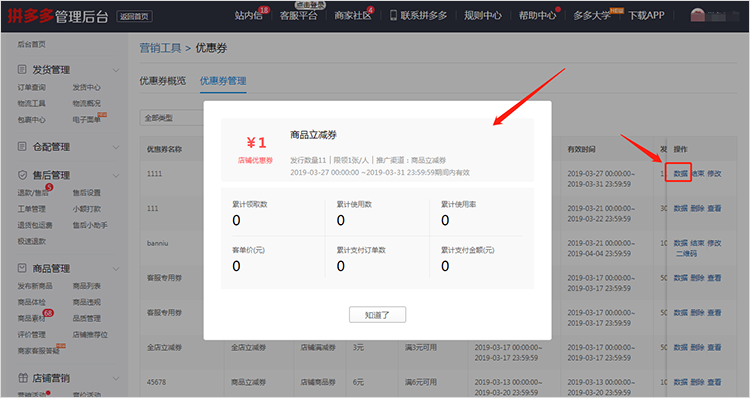This screenshot has width=750, height=398.
Task: Click the 仓配管理 sidebar section icon
Action: click(x=22, y=146)
